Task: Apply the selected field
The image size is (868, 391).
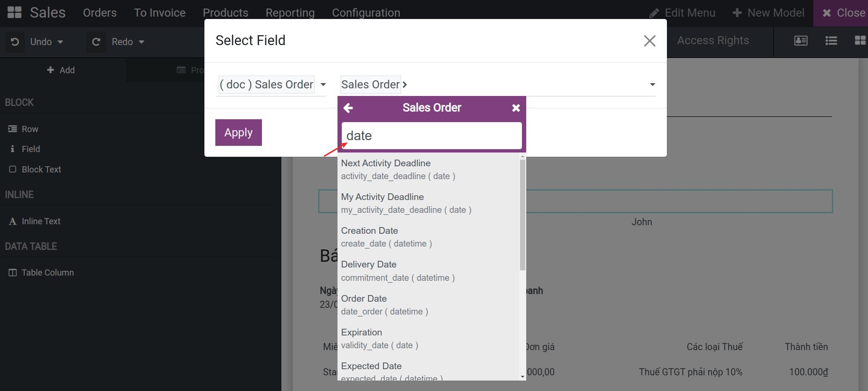Action: click(x=239, y=133)
